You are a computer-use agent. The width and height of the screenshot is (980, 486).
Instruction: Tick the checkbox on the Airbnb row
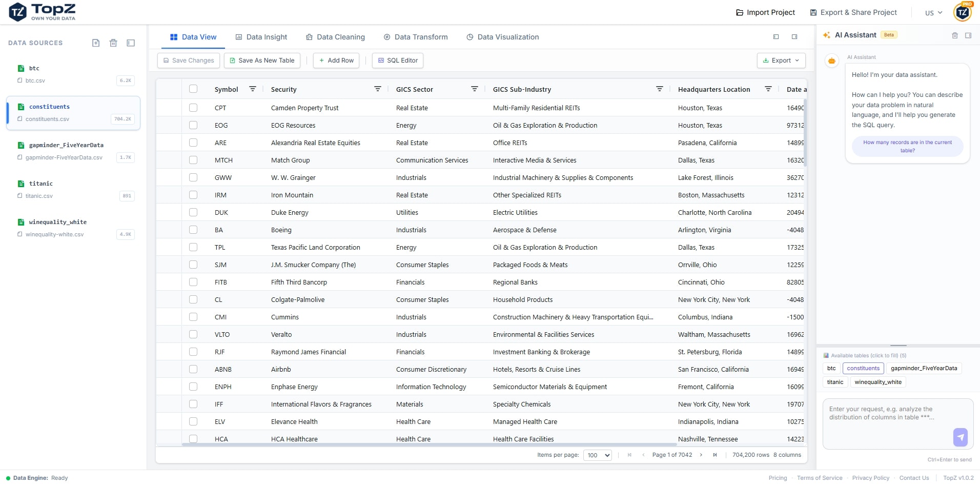tap(193, 369)
